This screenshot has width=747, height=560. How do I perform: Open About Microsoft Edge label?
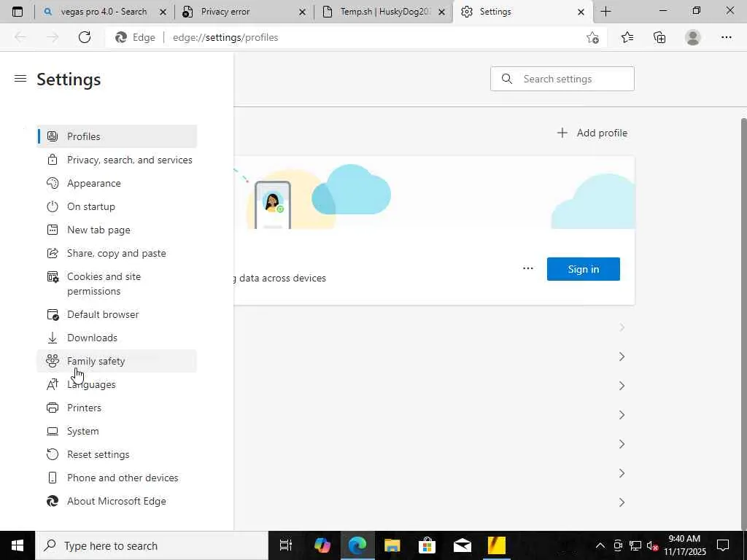coord(116,502)
